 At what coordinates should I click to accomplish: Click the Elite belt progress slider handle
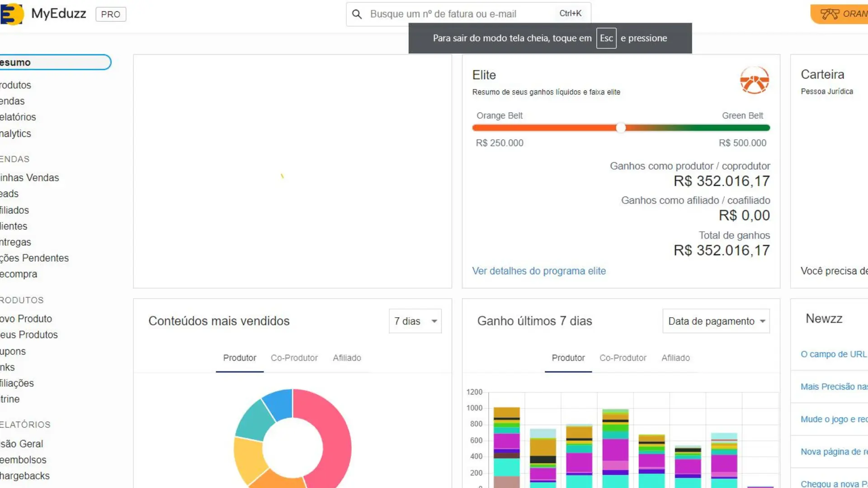[x=621, y=128]
